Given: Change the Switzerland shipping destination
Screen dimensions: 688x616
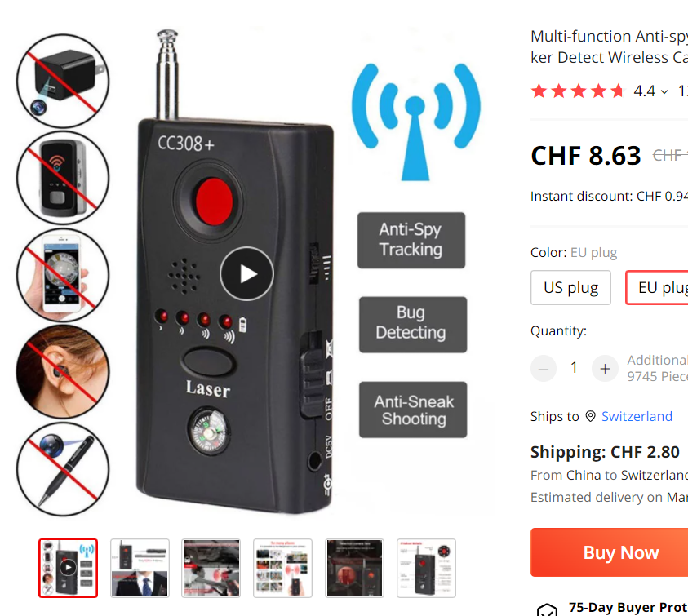Looking at the screenshot, I should click(637, 416).
